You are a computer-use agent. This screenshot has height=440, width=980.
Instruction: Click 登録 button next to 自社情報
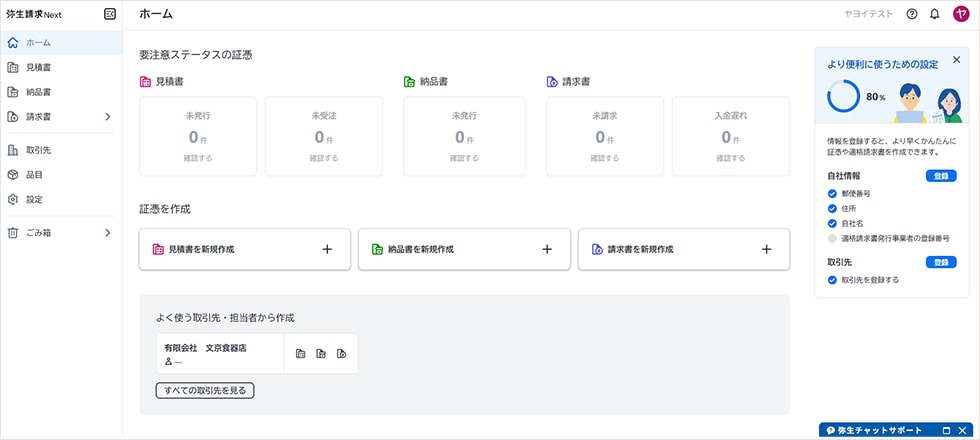940,176
